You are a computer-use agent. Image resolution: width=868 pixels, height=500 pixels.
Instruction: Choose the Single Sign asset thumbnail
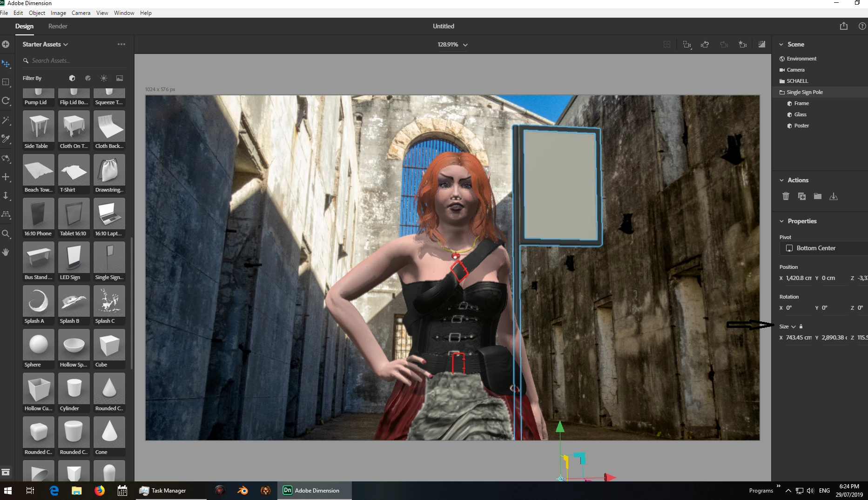click(109, 261)
